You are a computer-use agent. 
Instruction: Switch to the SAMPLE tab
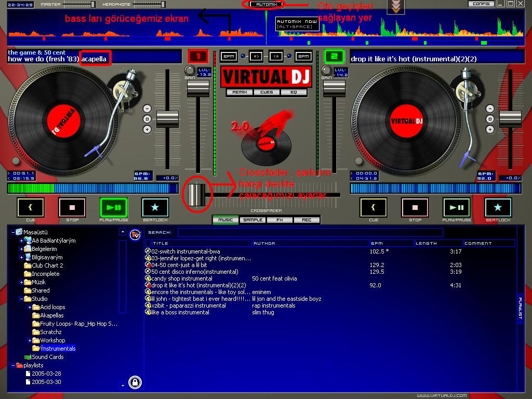coord(253,220)
